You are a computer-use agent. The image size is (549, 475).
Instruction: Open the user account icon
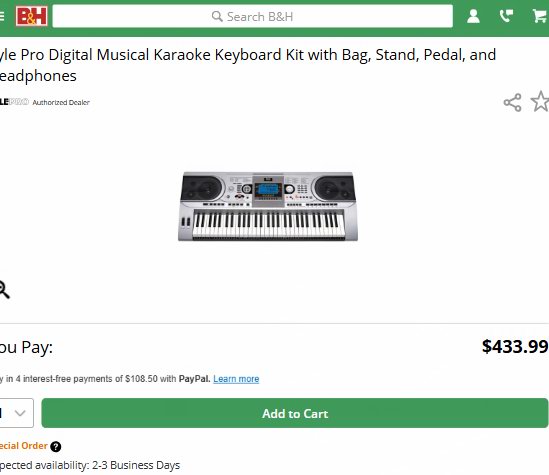pyautogui.click(x=473, y=16)
